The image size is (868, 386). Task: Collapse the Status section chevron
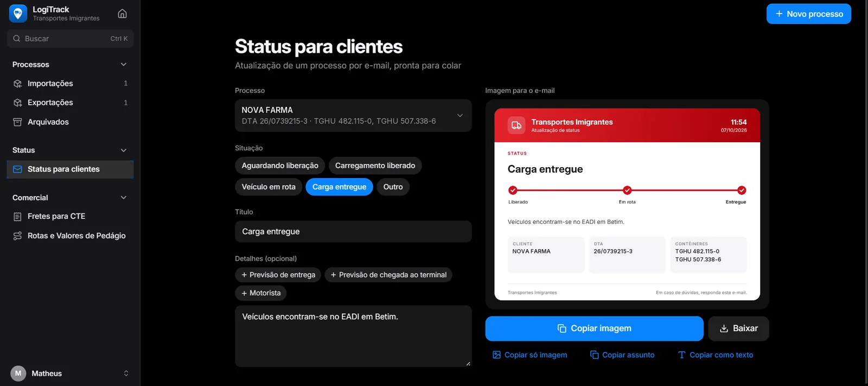point(124,150)
